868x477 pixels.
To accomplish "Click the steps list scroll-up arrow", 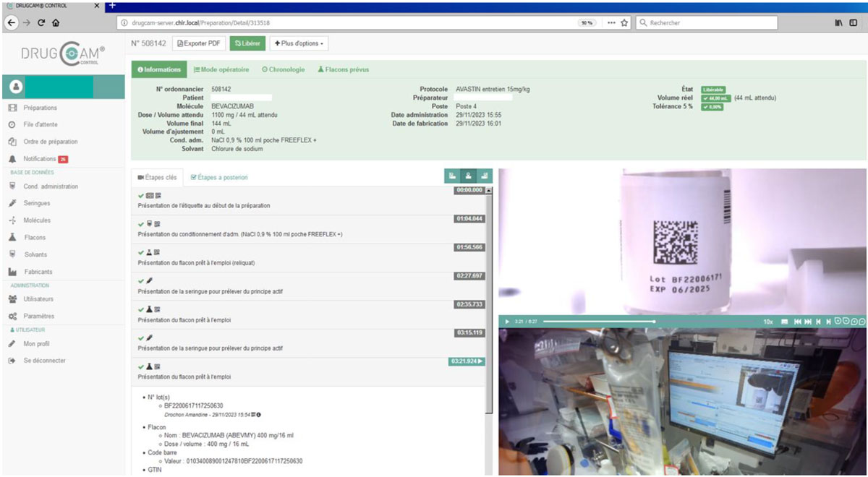I will (489, 191).
